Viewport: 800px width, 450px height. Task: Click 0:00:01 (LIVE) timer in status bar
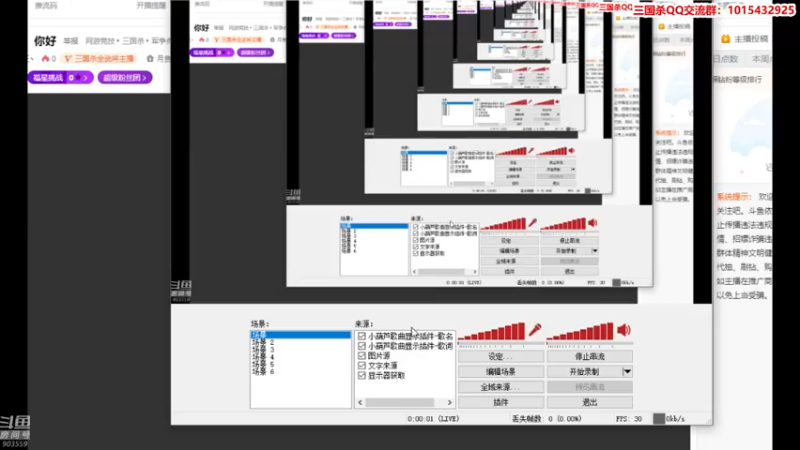433,419
